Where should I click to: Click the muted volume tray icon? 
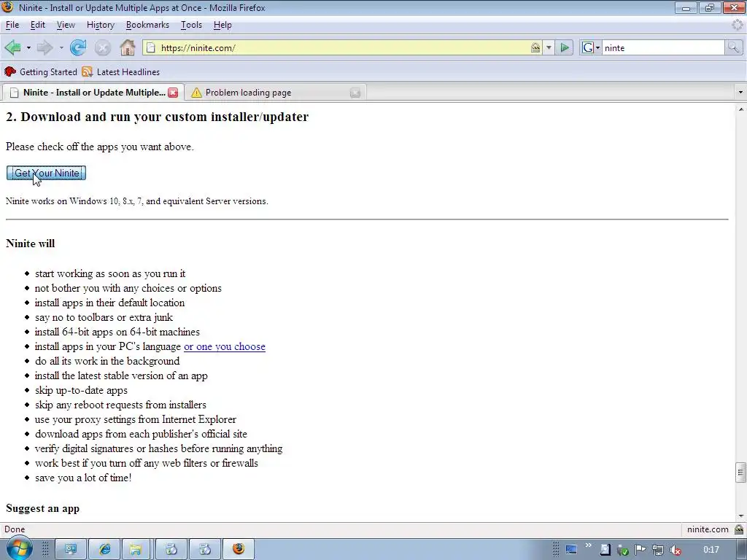pyautogui.click(x=675, y=550)
